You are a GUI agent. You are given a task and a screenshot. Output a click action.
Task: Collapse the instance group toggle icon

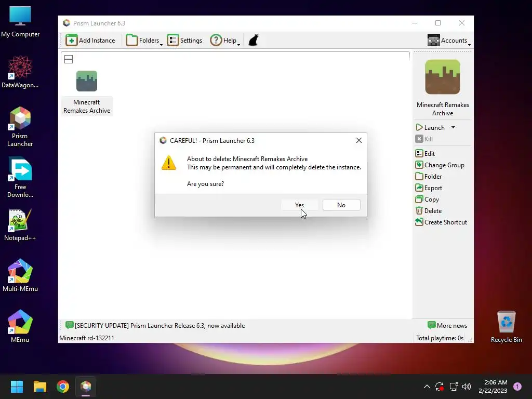click(69, 59)
